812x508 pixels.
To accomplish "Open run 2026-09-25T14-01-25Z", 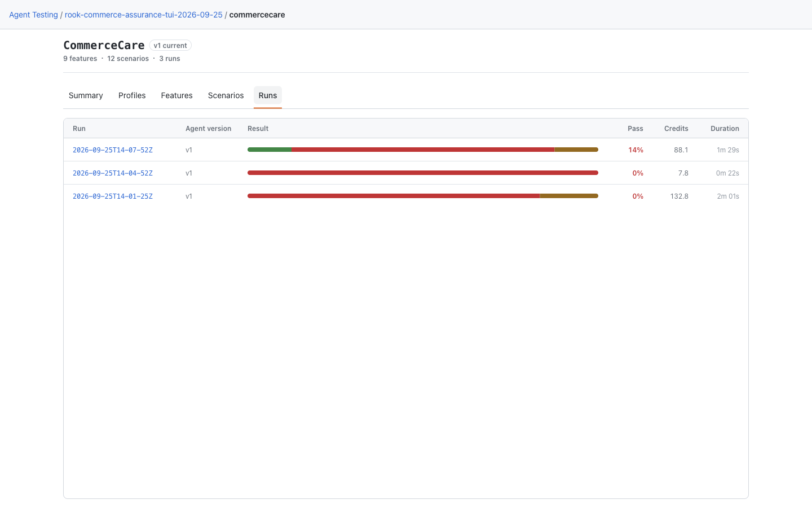I will click(x=113, y=196).
